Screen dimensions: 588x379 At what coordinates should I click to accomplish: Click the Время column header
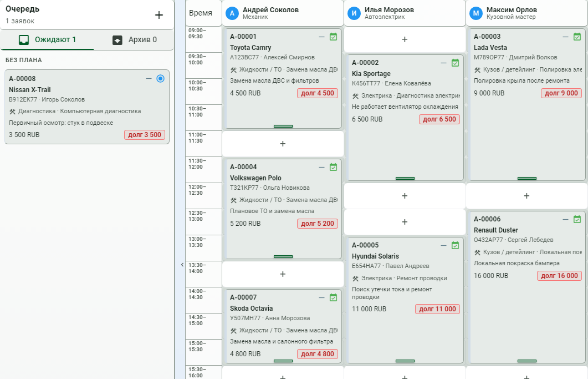pyautogui.click(x=201, y=13)
